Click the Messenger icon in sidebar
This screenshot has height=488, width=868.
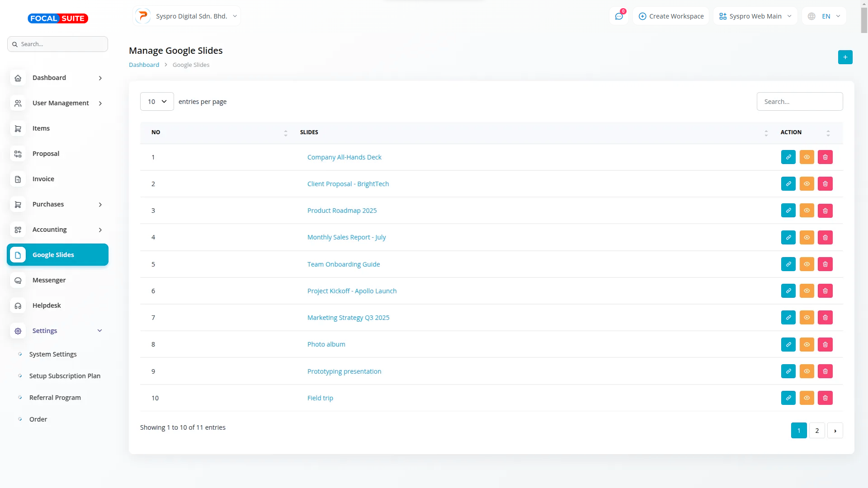click(18, 281)
